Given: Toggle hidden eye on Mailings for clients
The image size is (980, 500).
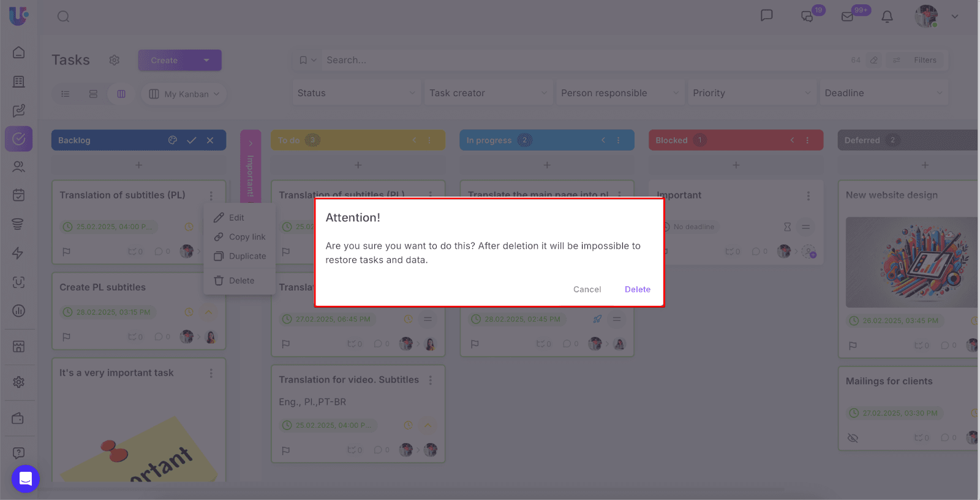Looking at the screenshot, I should coord(853,438).
